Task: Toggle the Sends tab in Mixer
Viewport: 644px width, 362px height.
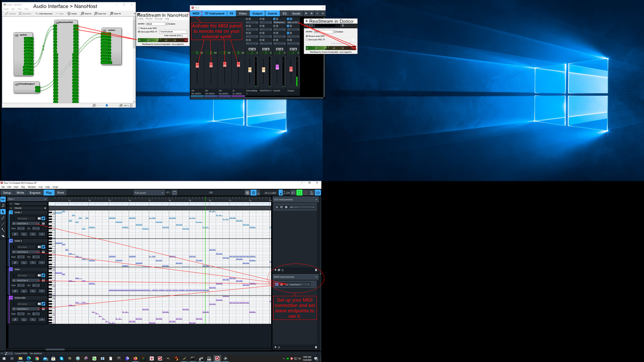Action: [x=296, y=14]
